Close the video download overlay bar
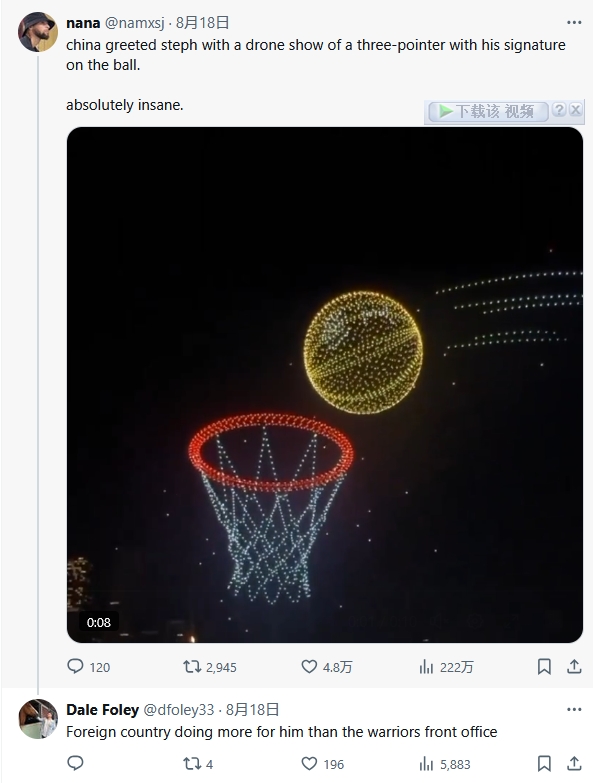The image size is (593, 783). [x=576, y=110]
